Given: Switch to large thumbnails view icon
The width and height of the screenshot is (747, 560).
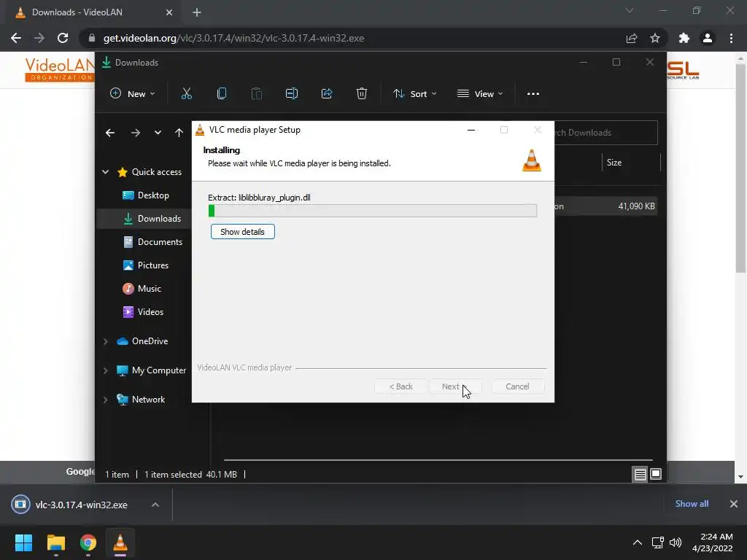Looking at the screenshot, I should point(656,474).
